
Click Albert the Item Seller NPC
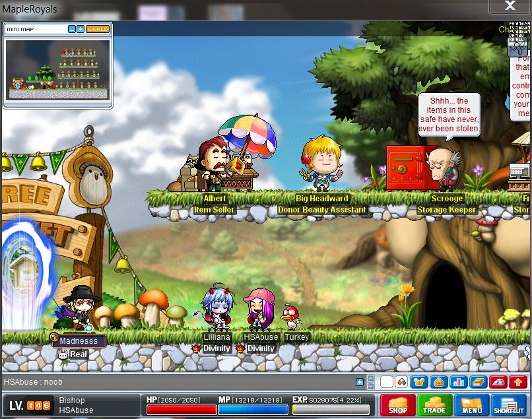pos(215,165)
